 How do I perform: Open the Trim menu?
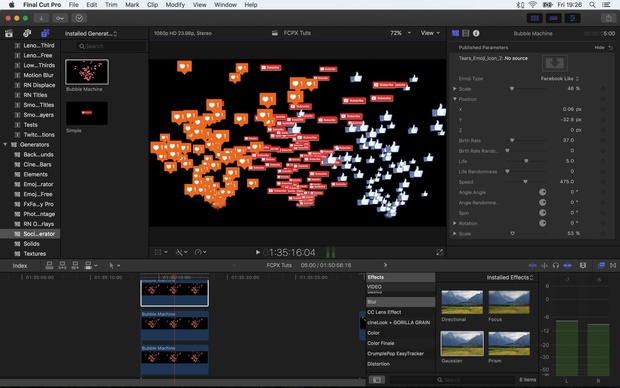111,5
